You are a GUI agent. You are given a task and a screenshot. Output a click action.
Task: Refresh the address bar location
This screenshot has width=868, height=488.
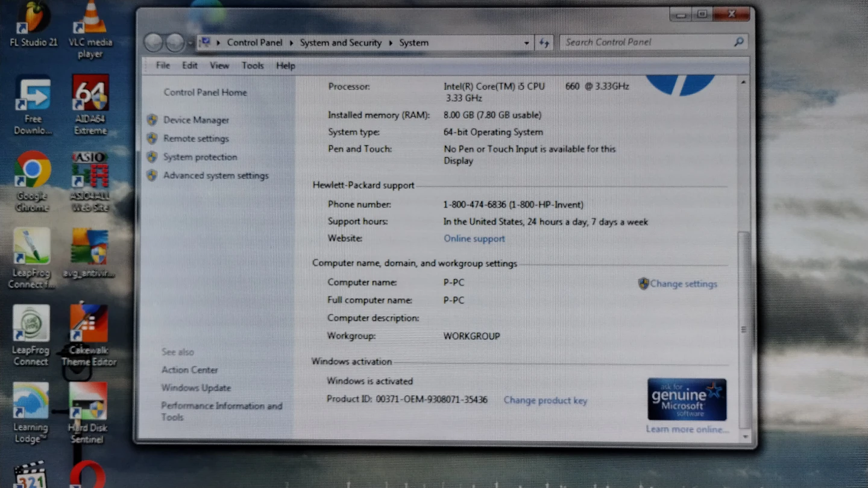point(544,43)
